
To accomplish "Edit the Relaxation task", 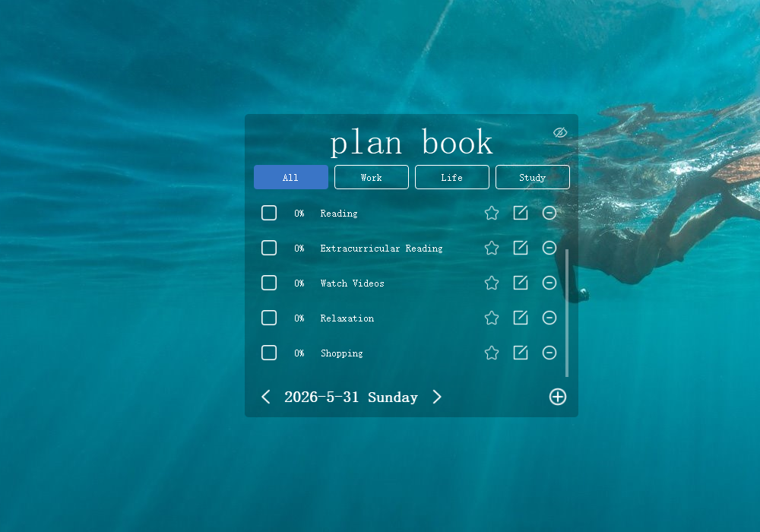I will pos(521,318).
